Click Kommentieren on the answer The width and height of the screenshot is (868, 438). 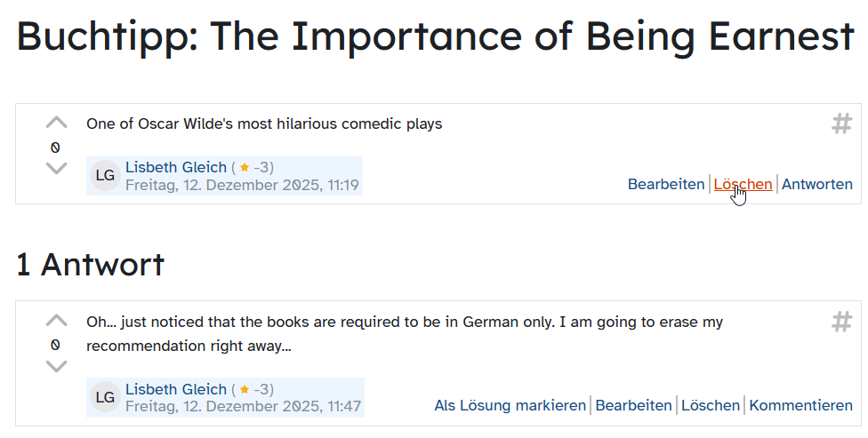click(800, 405)
